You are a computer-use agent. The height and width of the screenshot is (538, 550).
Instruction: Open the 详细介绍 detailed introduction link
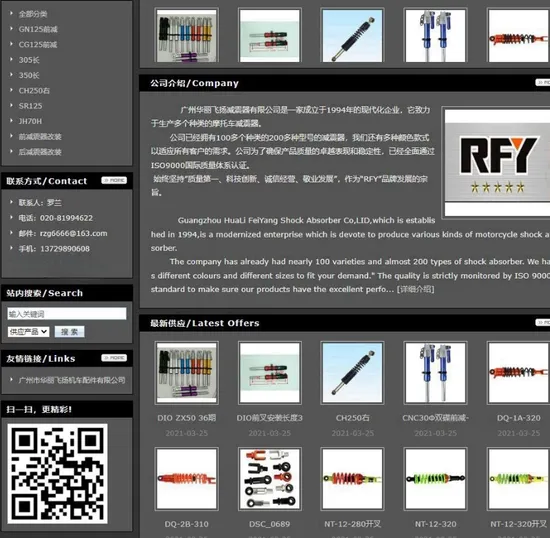click(x=415, y=289)
